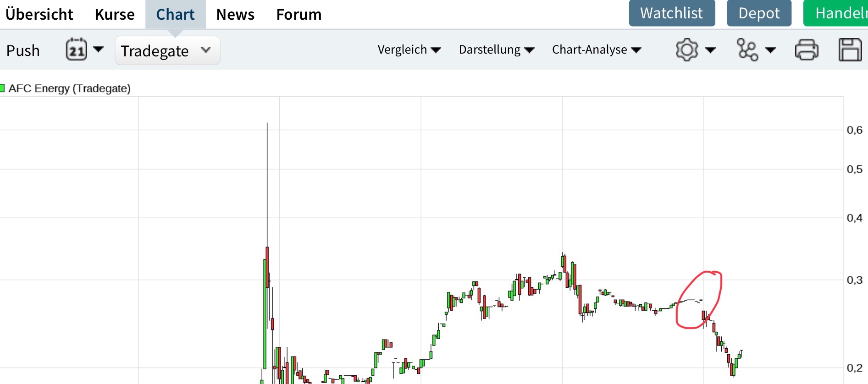Click AFC Energy (Tradegate) legend label
This screenshot has width=868, height=384.
pyautogui.click(x=70, y=88)
